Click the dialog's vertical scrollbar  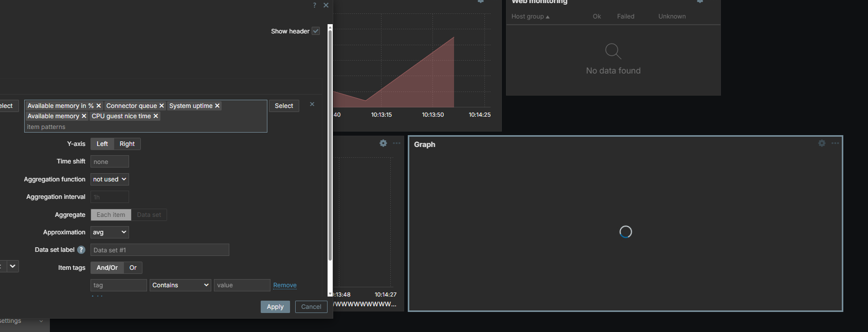pos(330,154)
